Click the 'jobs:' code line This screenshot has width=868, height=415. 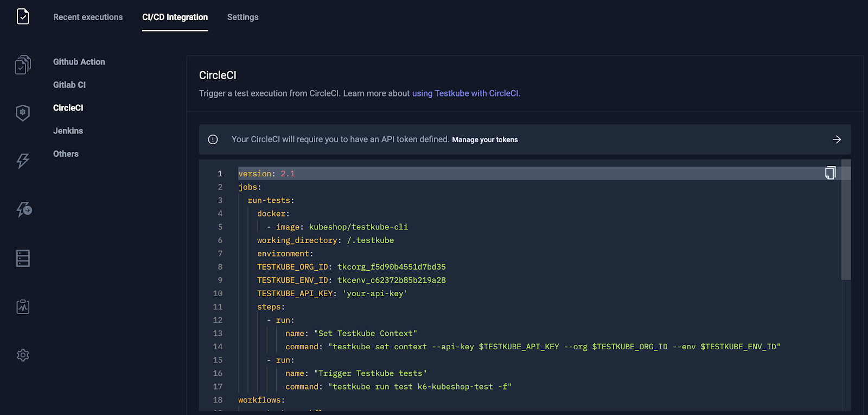point(250,187)
